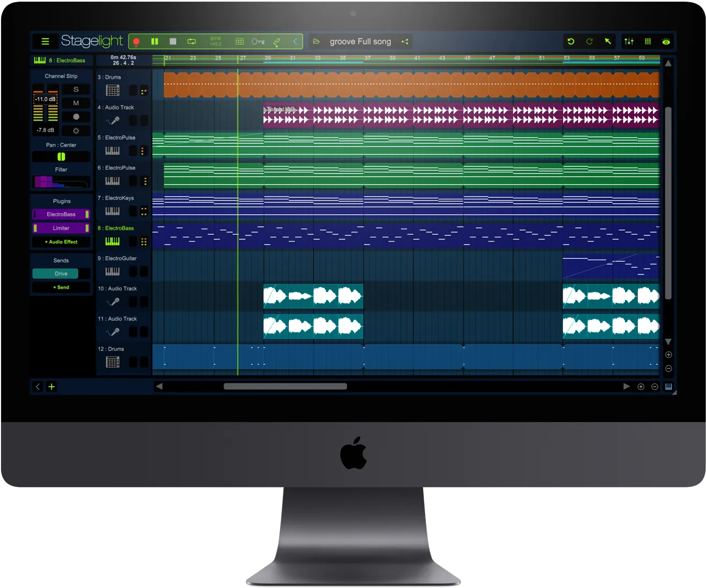Click the share icon next to the song title
The height and width of the screenshot is (588, 706).
[x=405, y=41]
